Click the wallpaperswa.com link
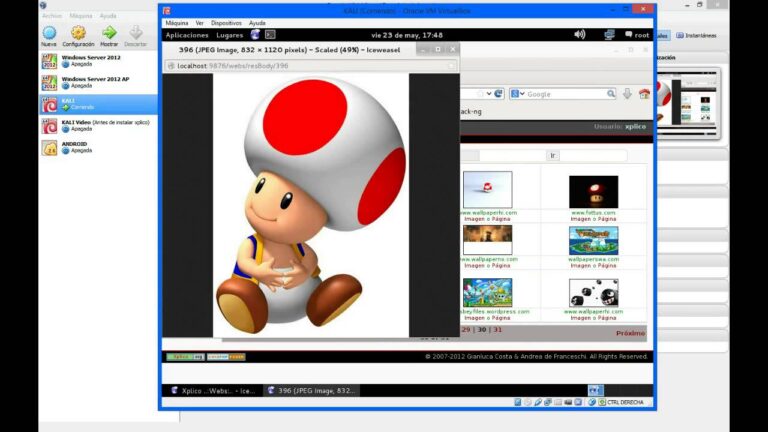This screenshot has height=432, width=768. [593, 259]
